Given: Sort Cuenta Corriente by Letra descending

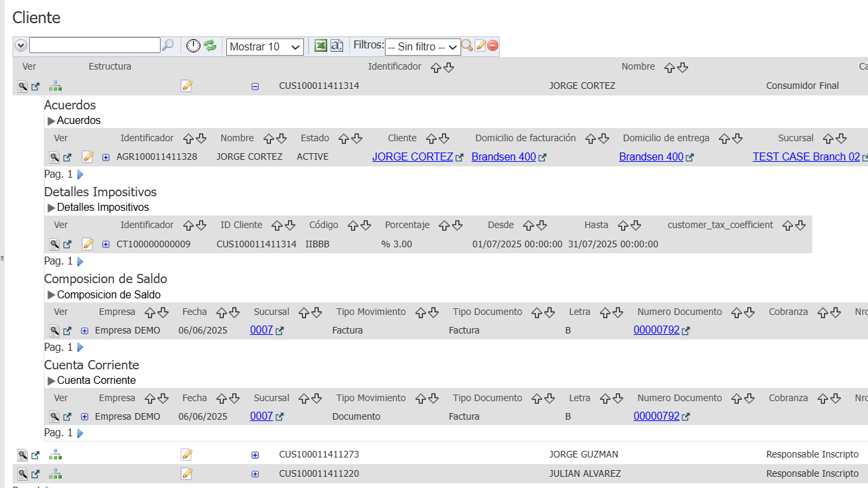Looking at the screenshot, I should [618, 398].
